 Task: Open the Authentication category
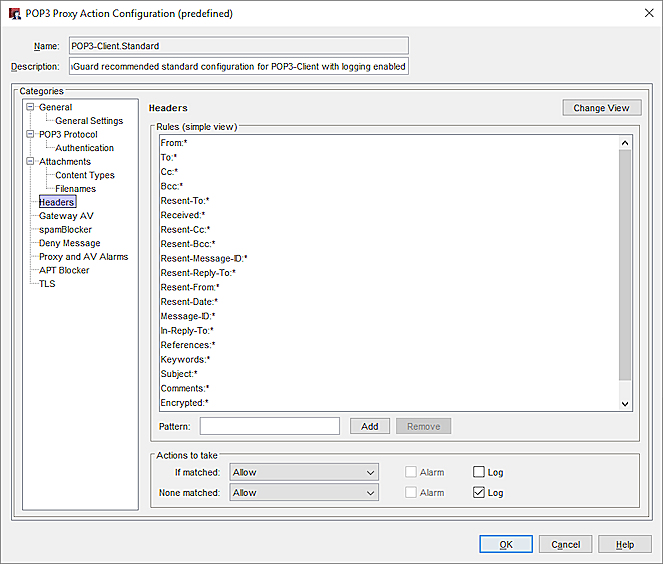click(85, 148)
